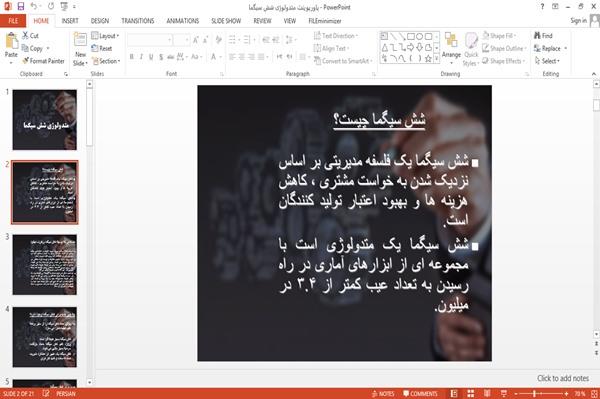Open the font size combo box
The height and width of the screenshot is (399, 600).
click(x=181, y=40)
